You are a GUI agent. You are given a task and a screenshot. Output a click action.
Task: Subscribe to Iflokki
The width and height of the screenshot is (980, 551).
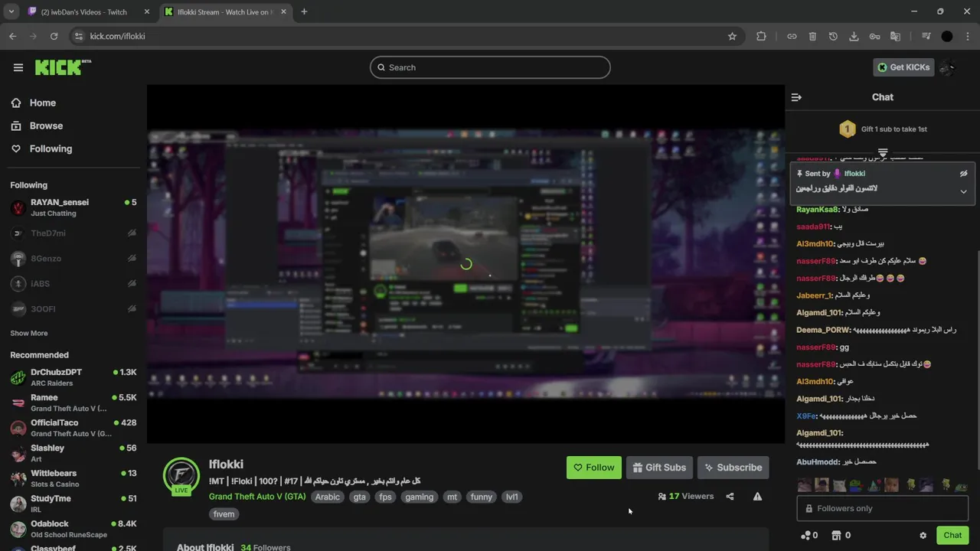point(733,468)
